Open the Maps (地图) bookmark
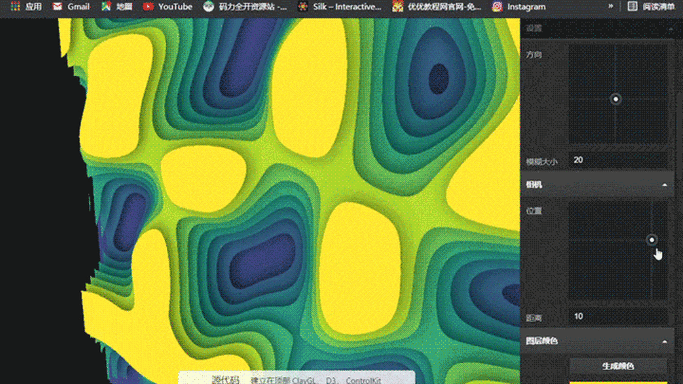 [117, 7]
